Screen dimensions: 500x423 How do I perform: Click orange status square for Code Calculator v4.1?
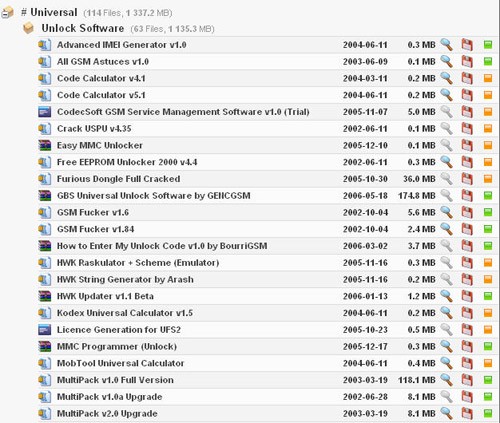pos(488,78)
